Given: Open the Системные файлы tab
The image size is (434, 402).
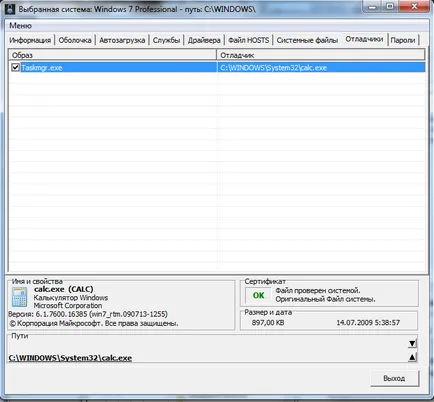Looking at the screenshot, I should point(307,40).
